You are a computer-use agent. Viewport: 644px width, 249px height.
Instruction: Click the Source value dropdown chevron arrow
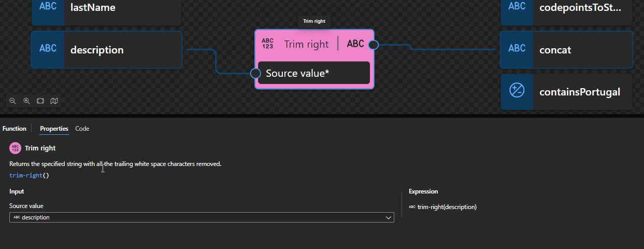pos(389,218)
